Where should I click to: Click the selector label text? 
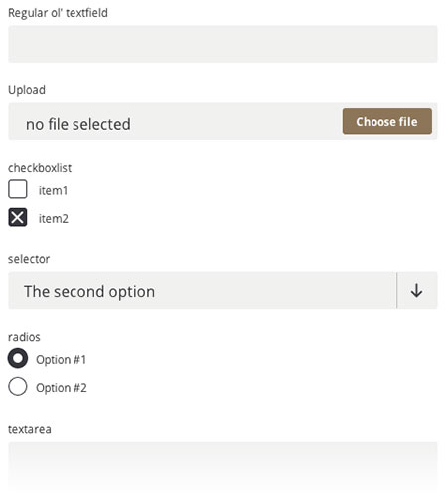[x=29, y=259]
